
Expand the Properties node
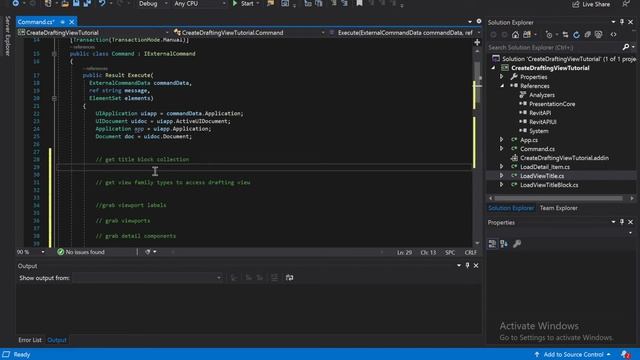coord(502,77)
